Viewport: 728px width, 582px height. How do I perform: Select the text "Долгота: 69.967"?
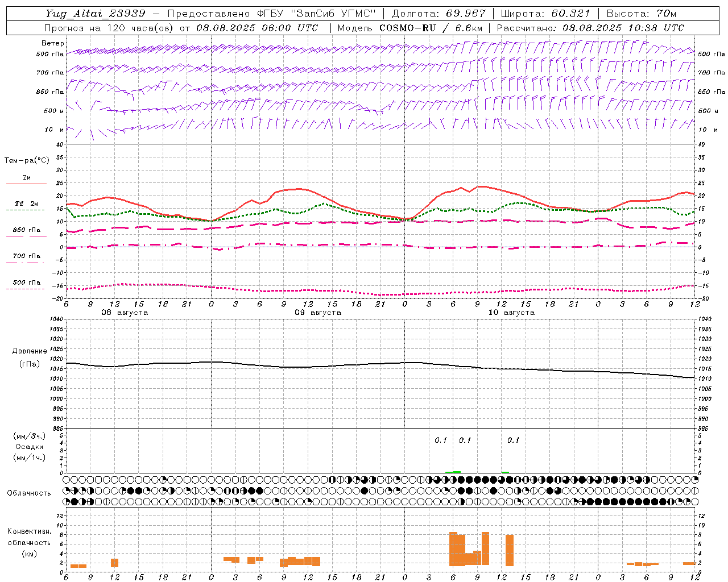[x=439, y=14]
